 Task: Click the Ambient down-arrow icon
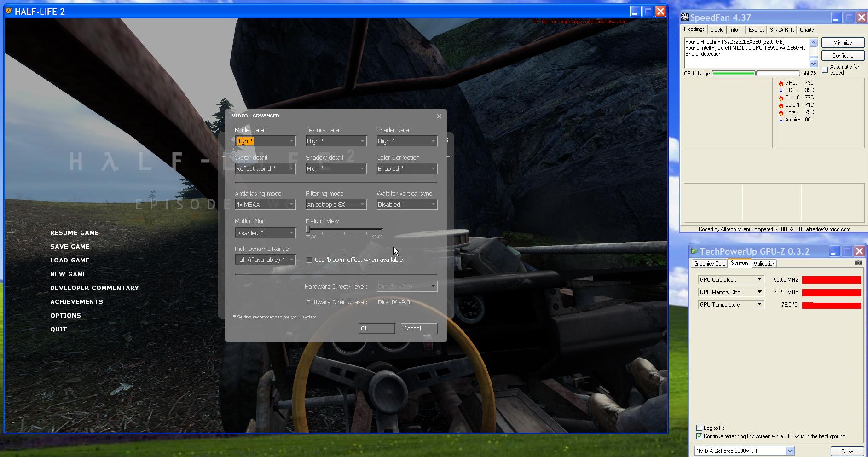(x=781, y=120)
